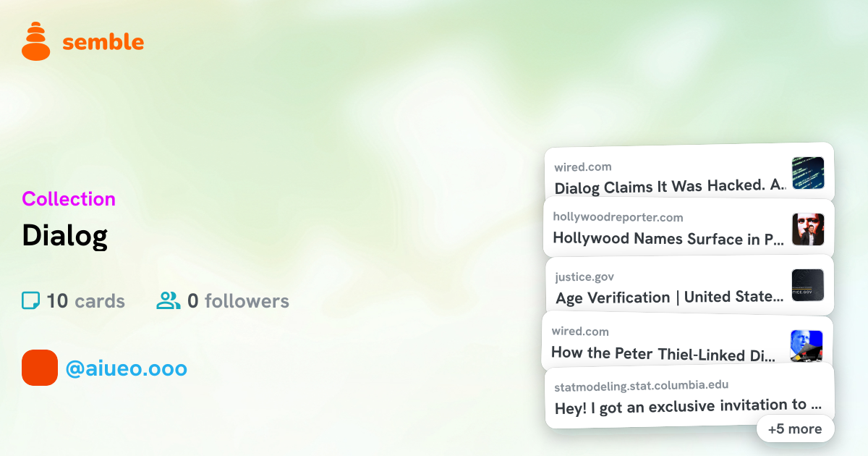Click the "+5 more" button
The width and height of the screenshot is (868, 456).
[795, 428]
